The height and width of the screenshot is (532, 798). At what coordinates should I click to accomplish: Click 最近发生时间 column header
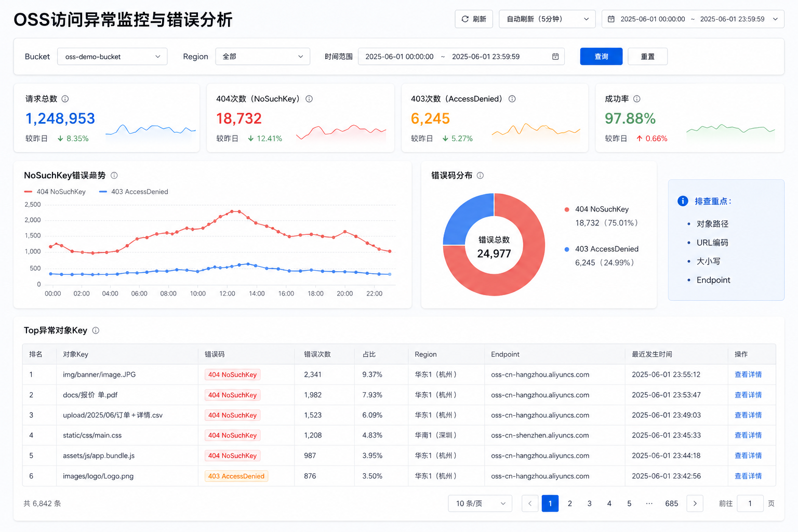pos(652,354)
